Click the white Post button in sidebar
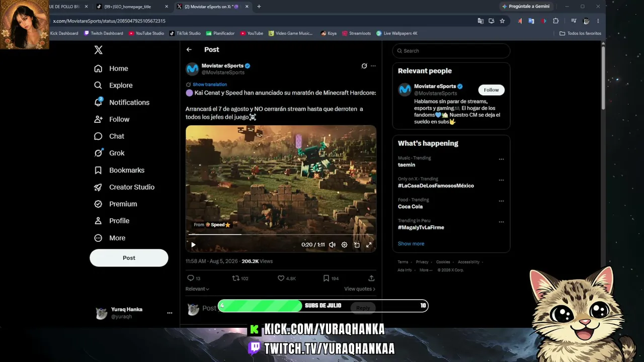644x362 pixels. coord(129,258)
